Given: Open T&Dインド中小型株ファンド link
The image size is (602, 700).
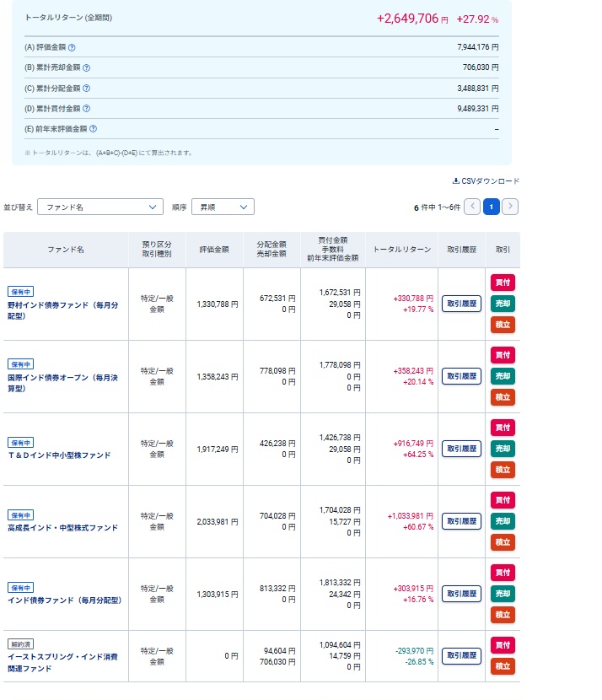Looking at the screenshot, I should [x=59, y=455].
